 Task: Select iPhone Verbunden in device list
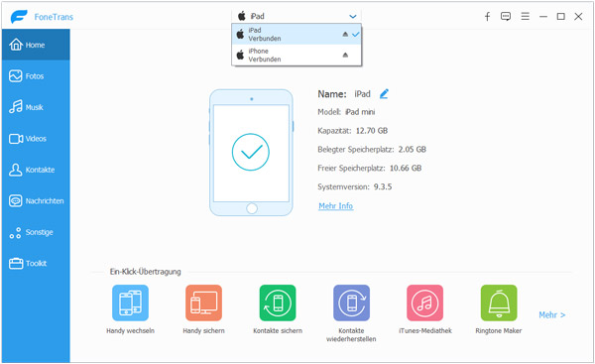click(297, 55)
